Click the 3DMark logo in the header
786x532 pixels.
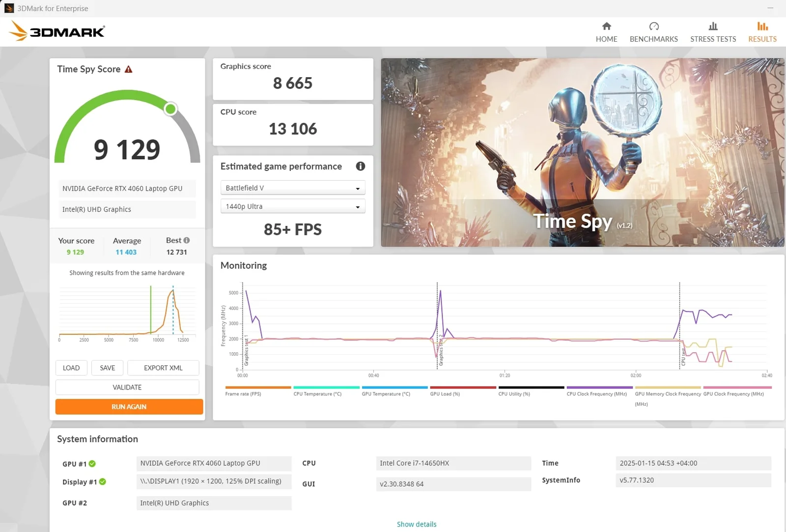pyautogui.click(x=57, y=31)
